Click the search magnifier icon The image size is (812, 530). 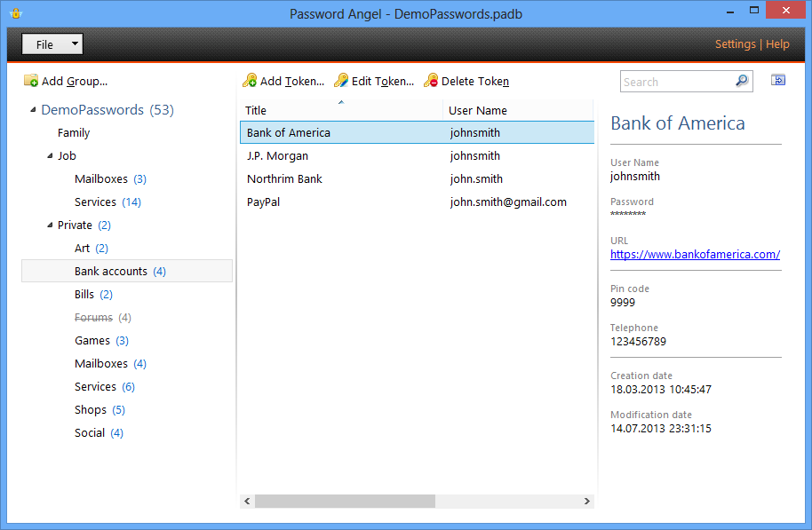pyautogui.click(x=742, y=81)
